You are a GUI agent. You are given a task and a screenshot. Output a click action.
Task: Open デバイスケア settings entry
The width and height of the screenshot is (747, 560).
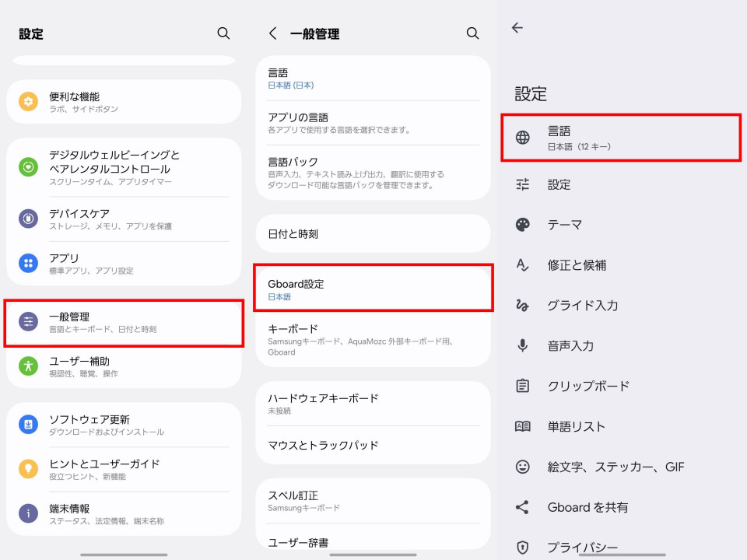124,219
